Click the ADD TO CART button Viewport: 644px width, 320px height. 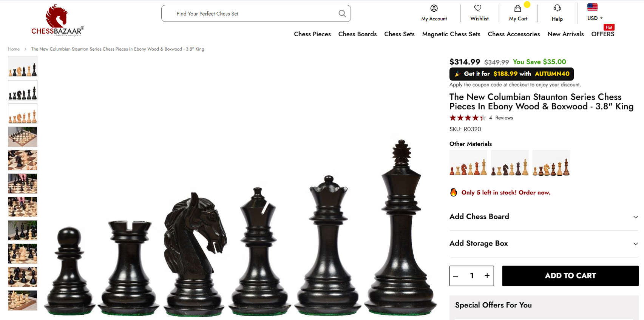point(570,276)
